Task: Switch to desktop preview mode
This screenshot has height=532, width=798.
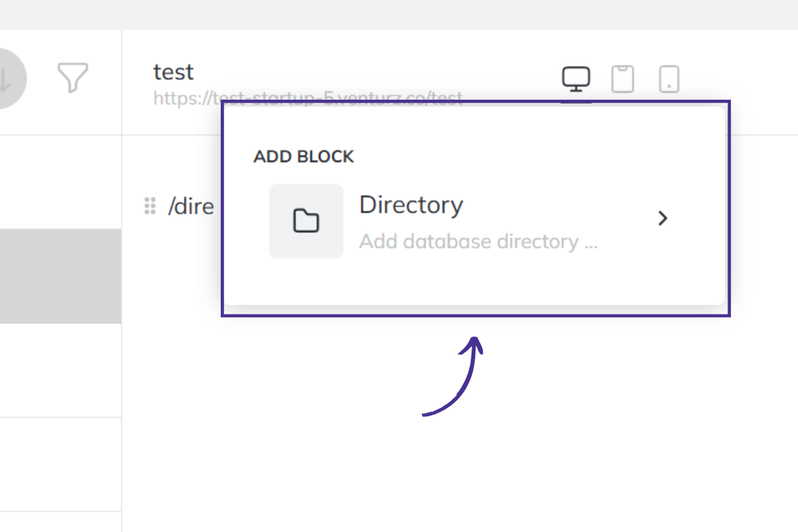Action: [576, 79]
